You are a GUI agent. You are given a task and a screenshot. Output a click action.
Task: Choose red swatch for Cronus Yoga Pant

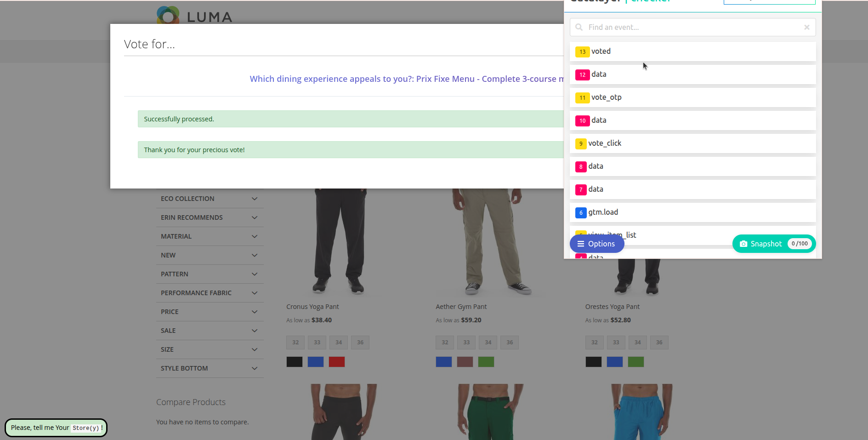[337, 362]
